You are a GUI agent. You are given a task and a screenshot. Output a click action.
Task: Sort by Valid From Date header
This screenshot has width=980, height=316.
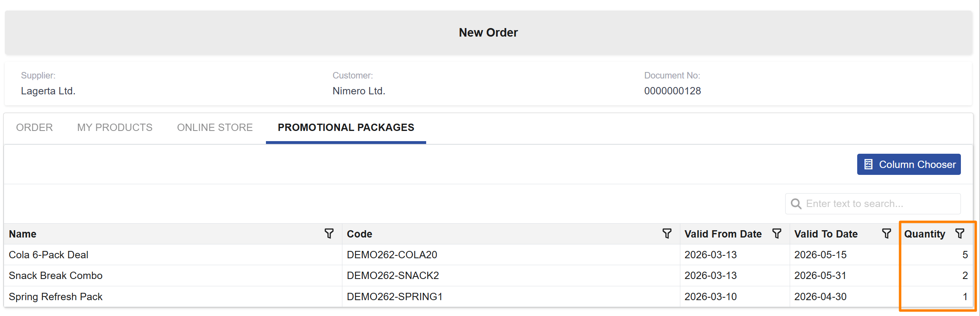tap(723, 234)
